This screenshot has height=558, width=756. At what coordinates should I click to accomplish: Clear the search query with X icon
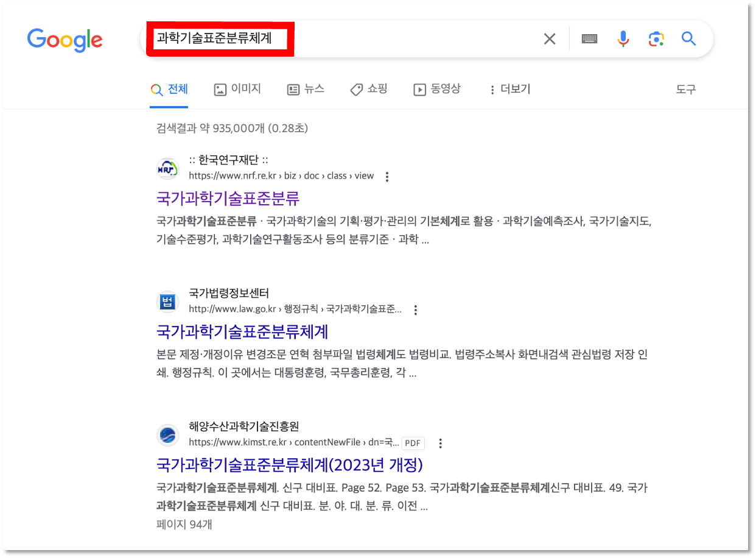[x=550, y=39]
